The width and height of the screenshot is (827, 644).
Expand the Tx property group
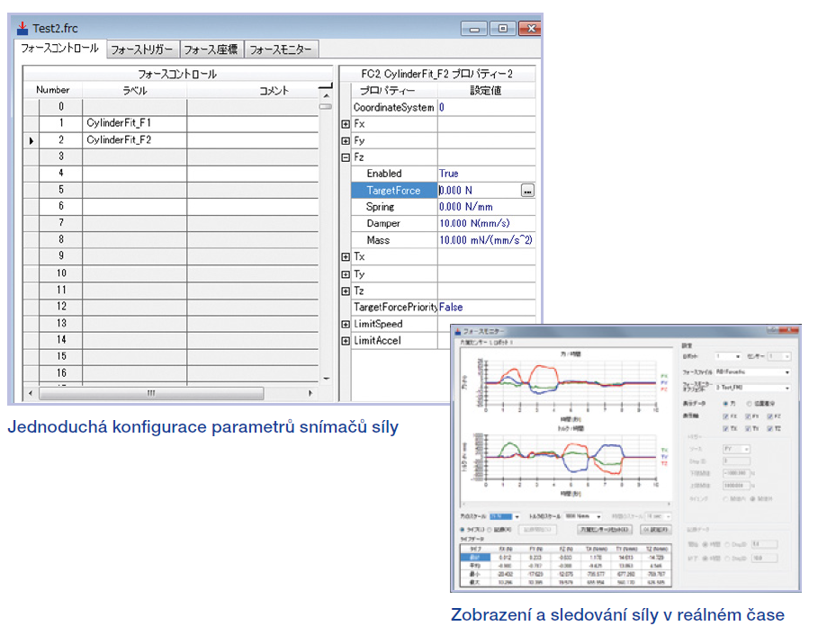pyautogui.click(x=346, y=257)
